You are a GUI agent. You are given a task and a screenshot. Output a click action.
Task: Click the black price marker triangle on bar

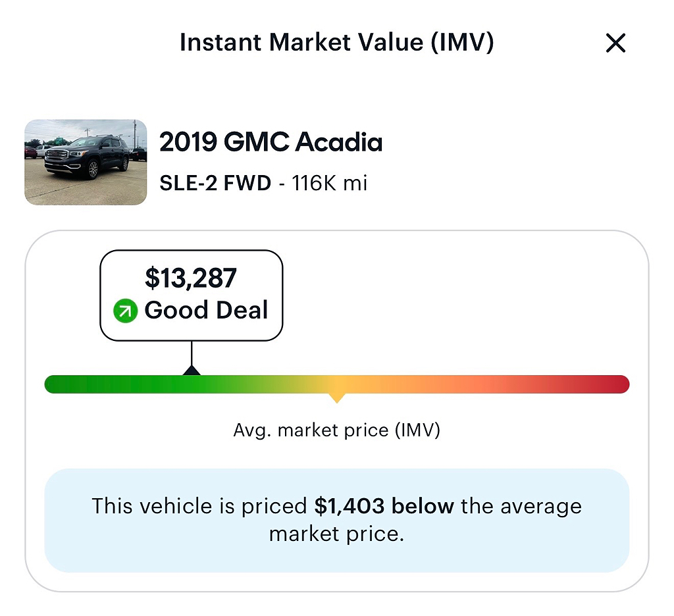tap(192, 370)
